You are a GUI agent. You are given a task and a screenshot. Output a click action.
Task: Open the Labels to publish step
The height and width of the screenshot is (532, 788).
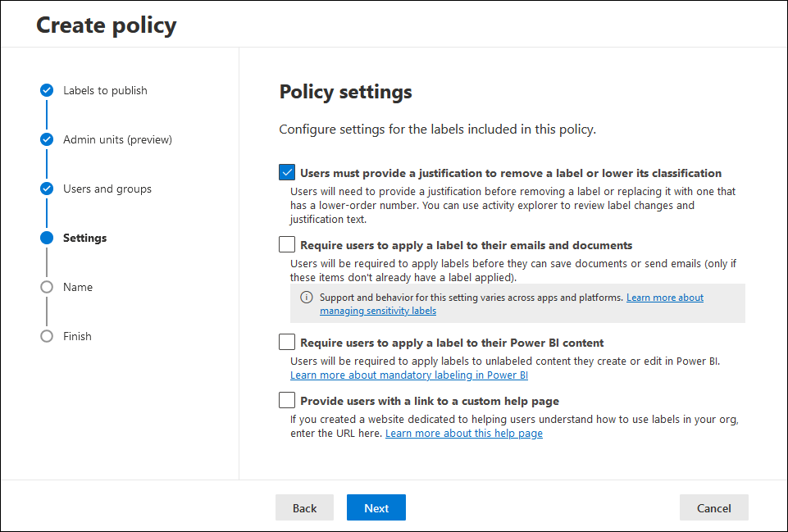[105, 90]
